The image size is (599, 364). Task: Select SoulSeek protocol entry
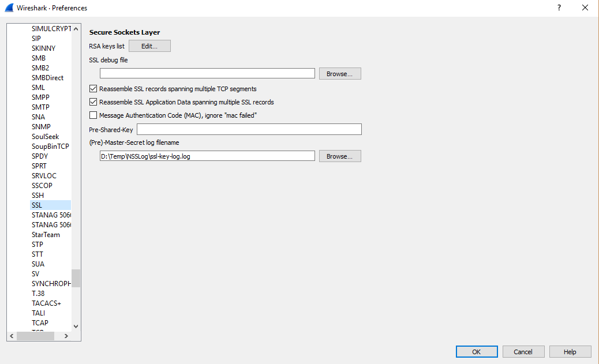point(45,137)
